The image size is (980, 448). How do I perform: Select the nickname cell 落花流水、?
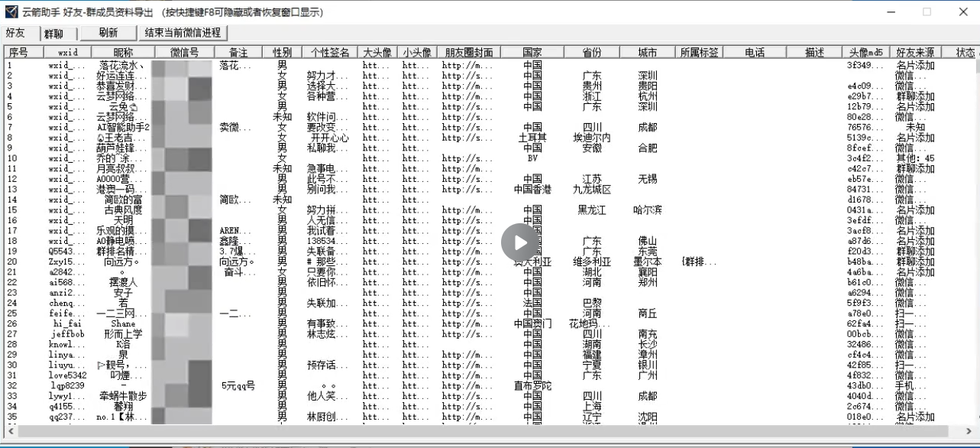(x=123, y=66)
